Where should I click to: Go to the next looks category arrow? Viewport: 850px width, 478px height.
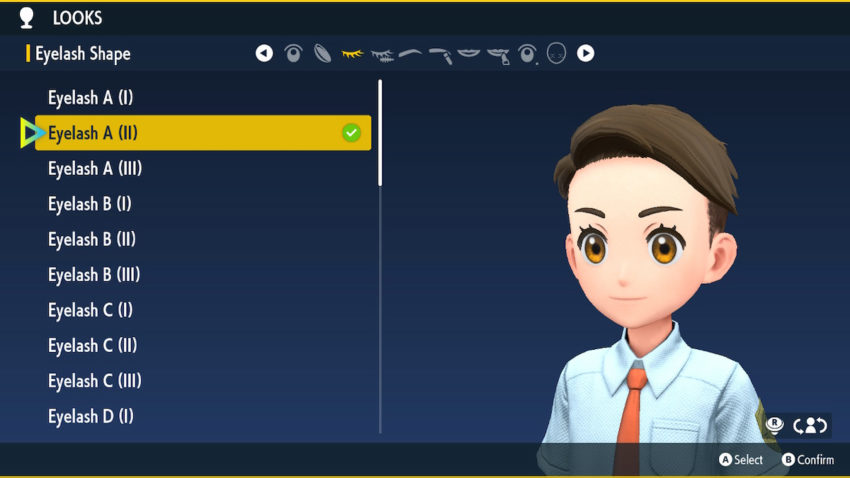tap(585, 53)
